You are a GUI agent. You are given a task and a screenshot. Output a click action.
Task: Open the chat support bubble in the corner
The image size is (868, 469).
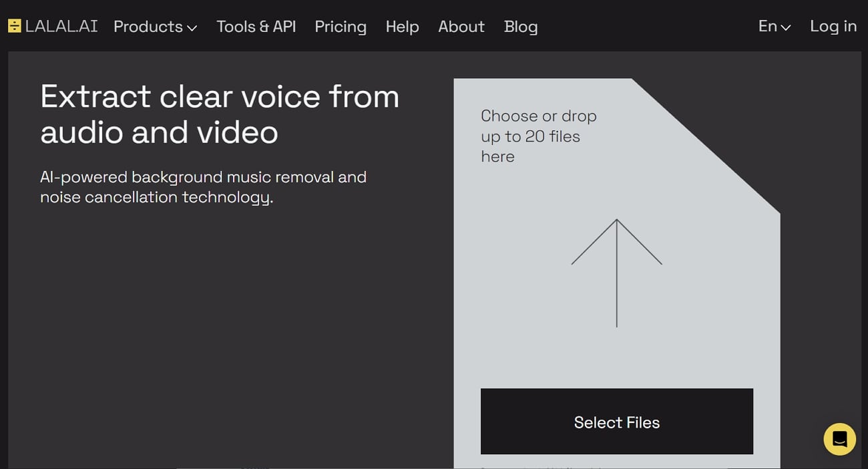click(x=839, y=439)
